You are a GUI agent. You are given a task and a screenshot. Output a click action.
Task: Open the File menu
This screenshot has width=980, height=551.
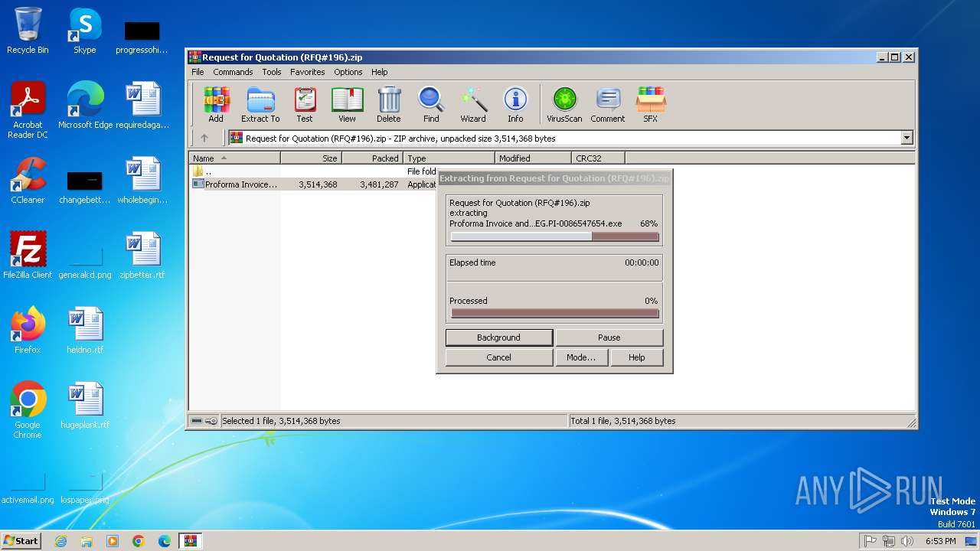tap(198, 72)
